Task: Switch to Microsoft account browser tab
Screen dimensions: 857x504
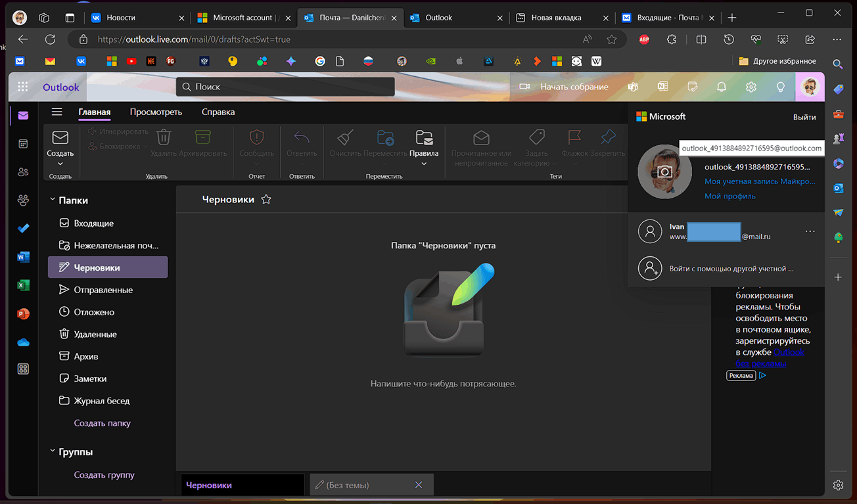Action: pos(244,18)
